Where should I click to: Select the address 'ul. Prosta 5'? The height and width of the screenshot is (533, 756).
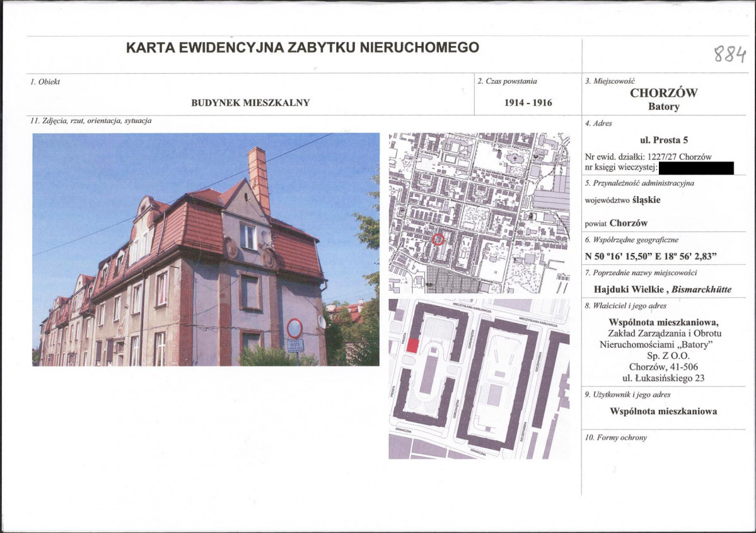[x=663, y=141]
